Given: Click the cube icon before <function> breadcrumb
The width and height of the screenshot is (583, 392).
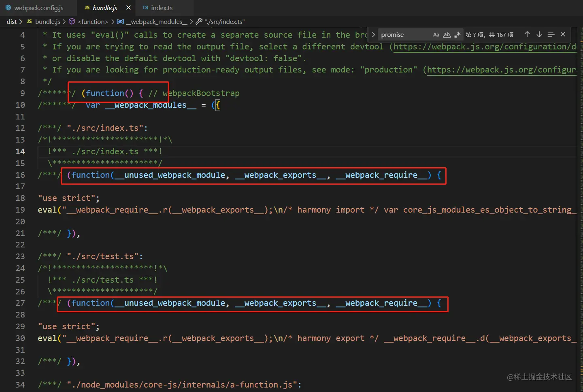Looking at the screenshot, I should (72, 21).
